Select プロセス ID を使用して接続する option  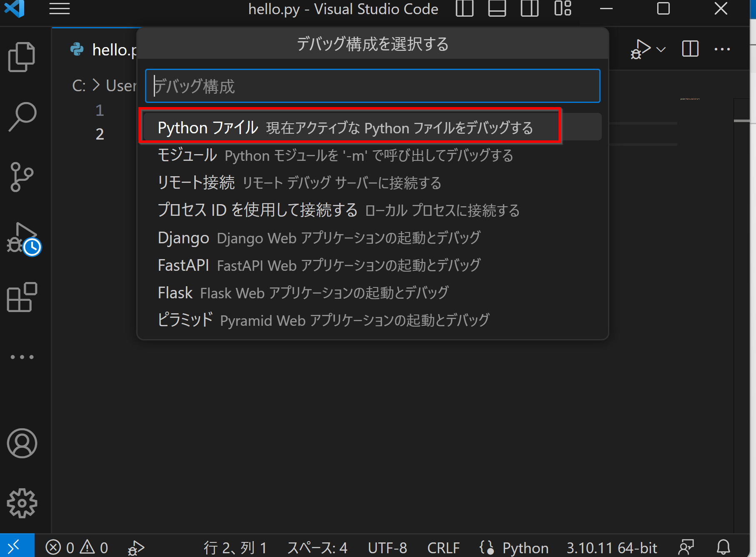pyautogui.click(x=373, y=210)
